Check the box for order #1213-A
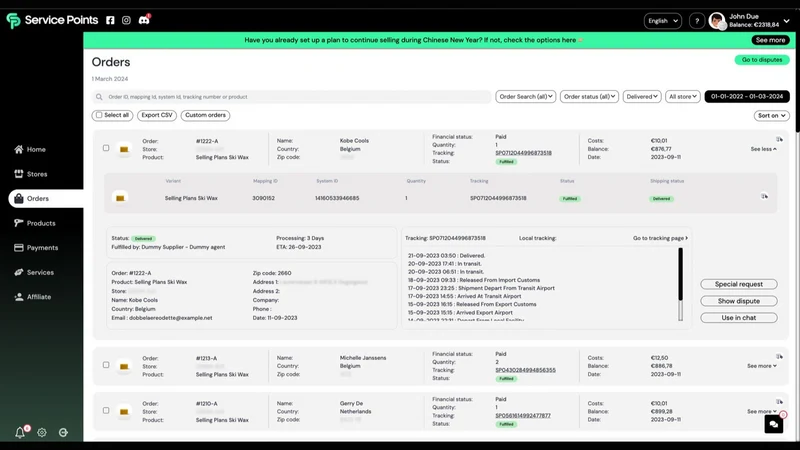Screen dimensions: 800x450 [106, 365]
